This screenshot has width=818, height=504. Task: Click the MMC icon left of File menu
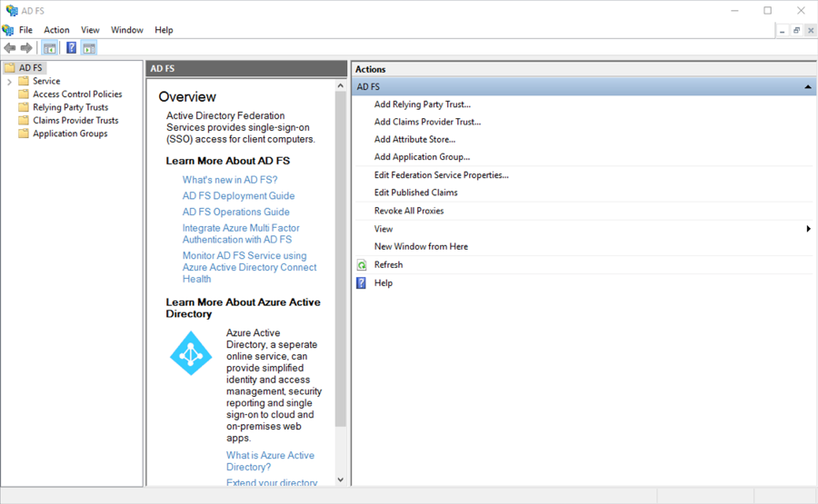coord(8,30)
